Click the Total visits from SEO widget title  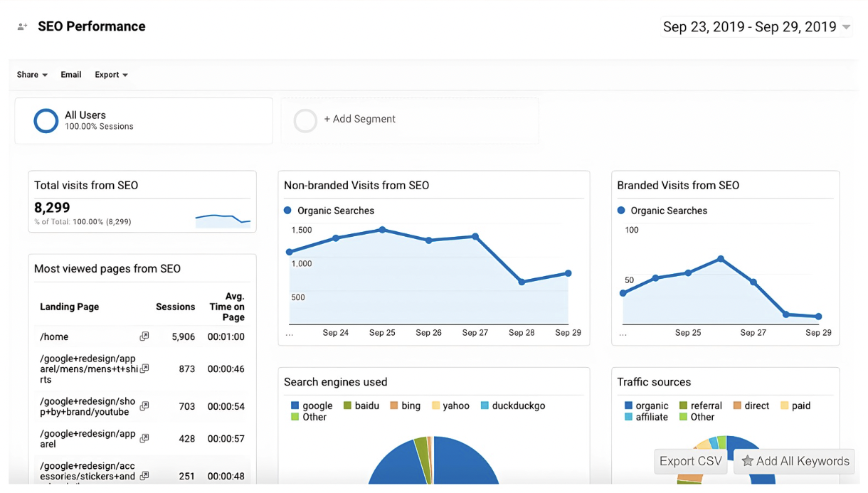click(x=86, y=185)
